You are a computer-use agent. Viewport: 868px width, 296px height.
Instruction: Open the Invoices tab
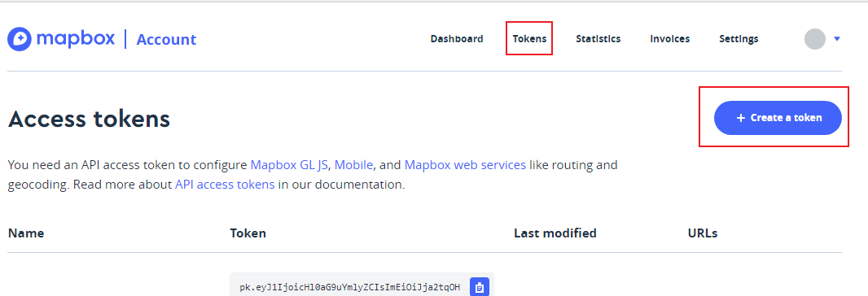[670, 39]
